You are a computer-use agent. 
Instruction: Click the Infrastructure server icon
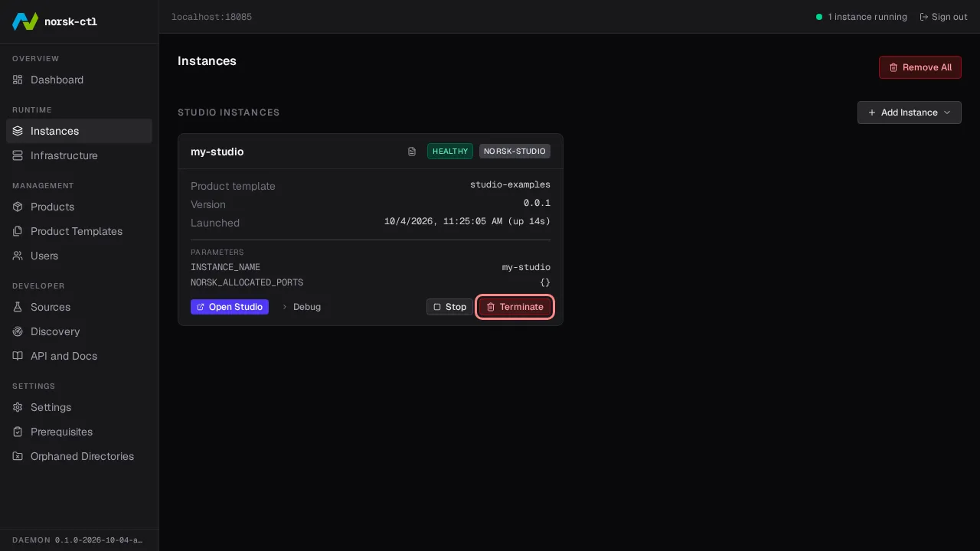(18, 155)
